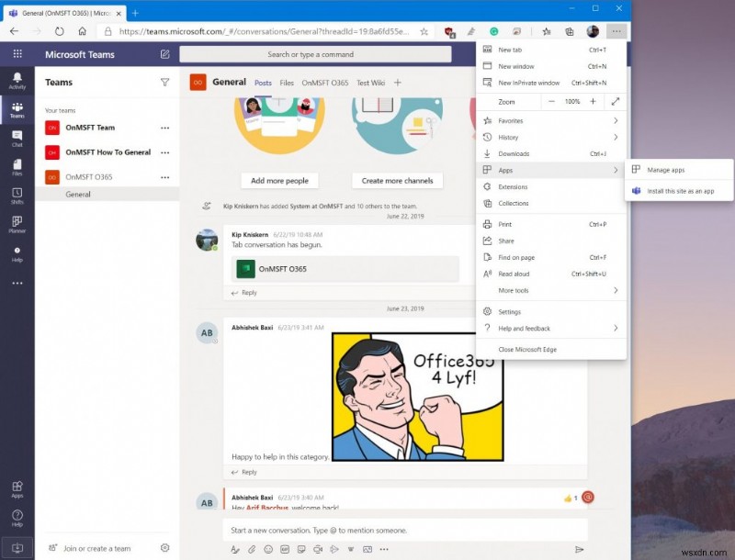Click the Add more people button
This screenshot has width=735, height=560.
(x=279, y=180)
